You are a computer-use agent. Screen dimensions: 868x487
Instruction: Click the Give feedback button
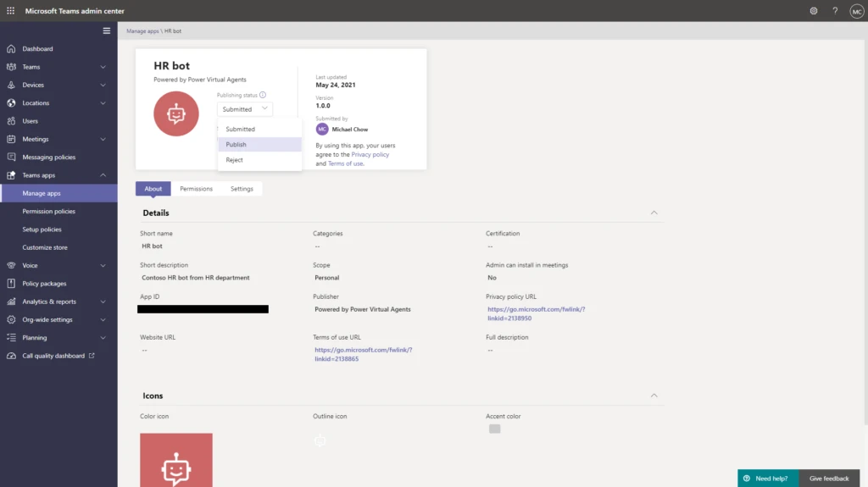(x=829, y=479)
